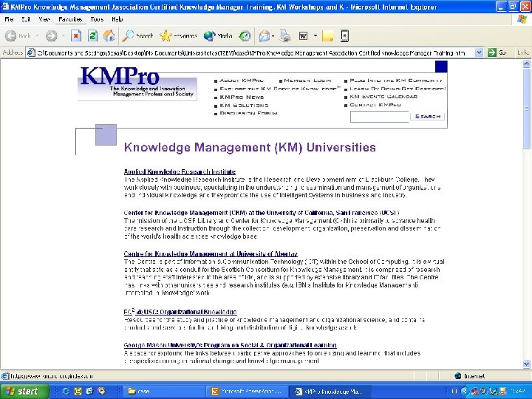The image size is (532, 399).
Task: Launch Internet Explorer from Quick Launch
Action: click(66, 391)
